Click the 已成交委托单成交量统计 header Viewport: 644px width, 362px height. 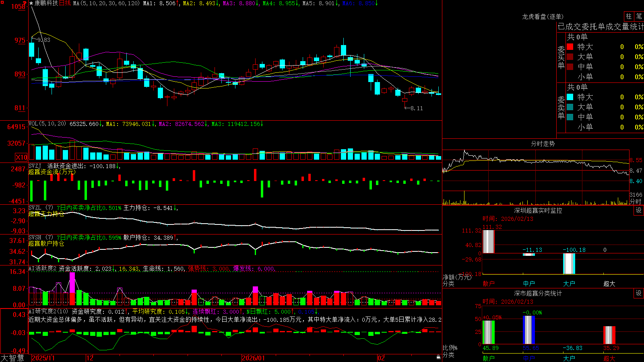tap(601, 27)
